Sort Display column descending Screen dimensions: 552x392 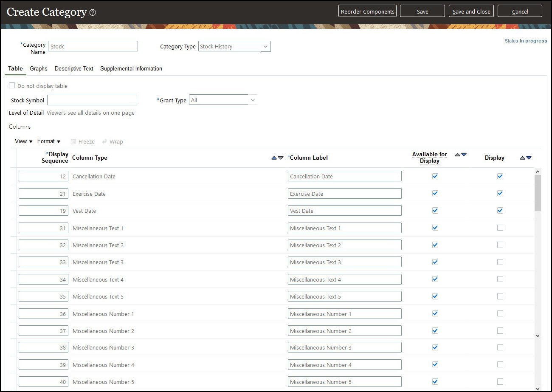point(529,158)
